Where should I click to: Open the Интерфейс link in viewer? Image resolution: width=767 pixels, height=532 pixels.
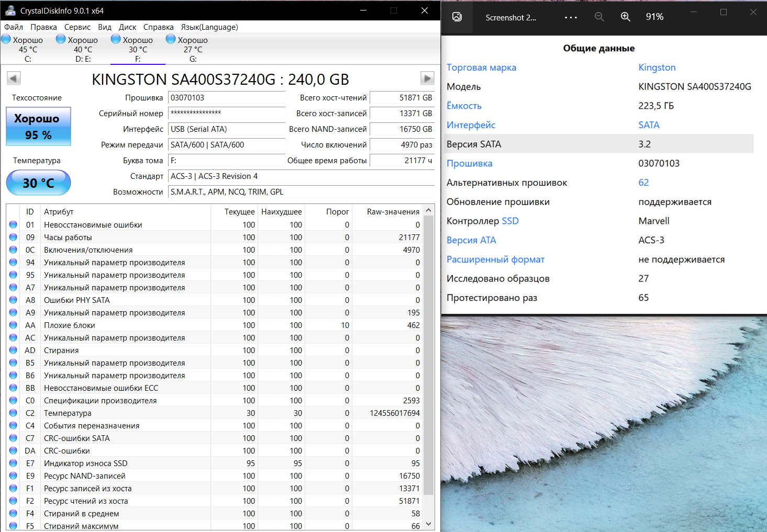(471, 125)
